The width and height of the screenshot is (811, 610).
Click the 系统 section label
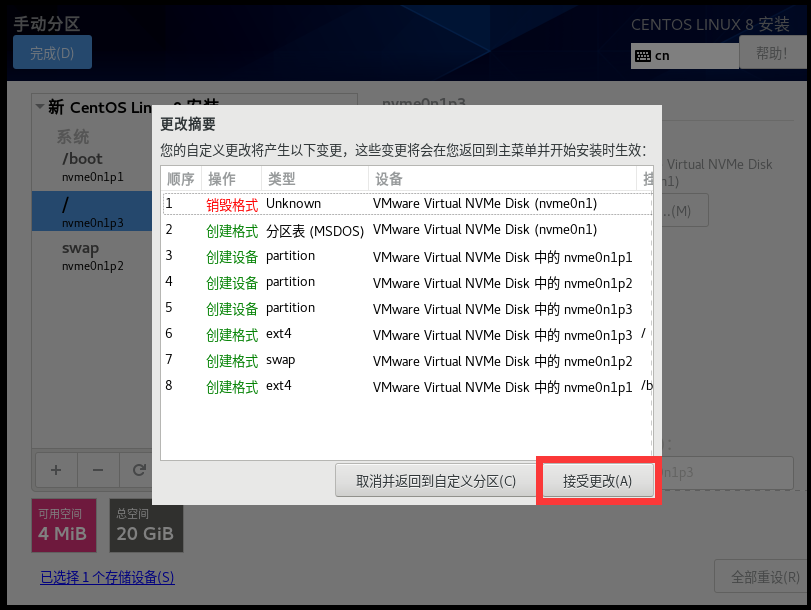tap(73, 137)
